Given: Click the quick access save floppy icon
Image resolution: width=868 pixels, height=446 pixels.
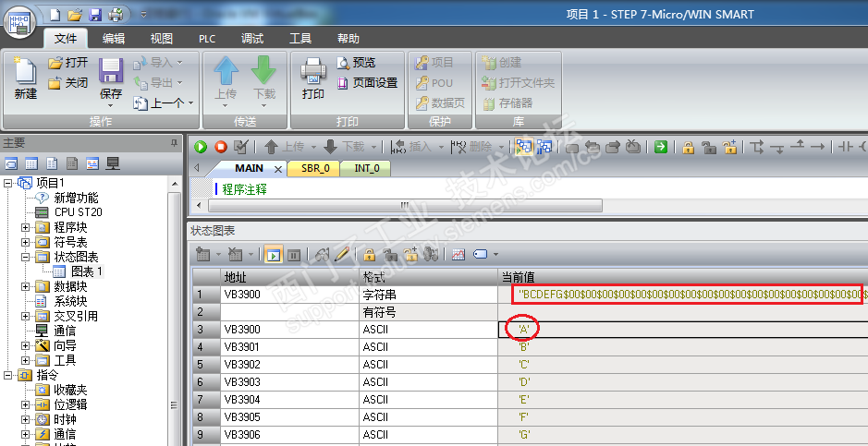Looking at the screenshot, I should pyautogui.click(x=95, y=15).
